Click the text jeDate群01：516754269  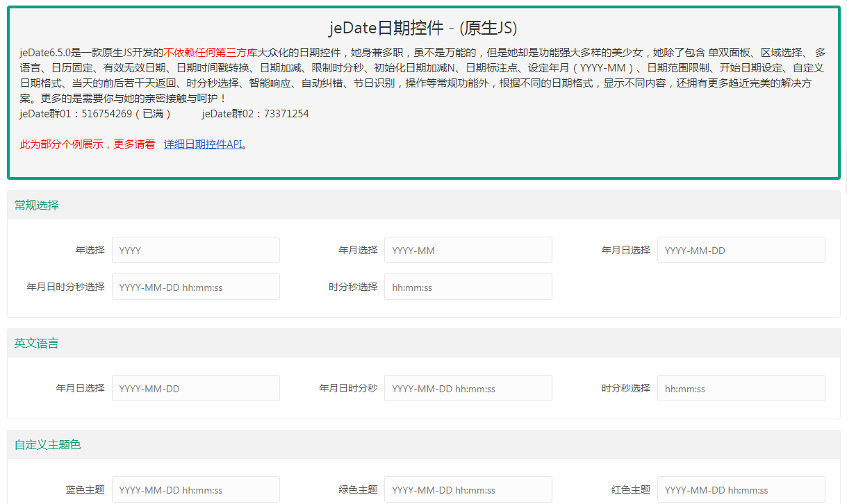click(x=76, y=113)
